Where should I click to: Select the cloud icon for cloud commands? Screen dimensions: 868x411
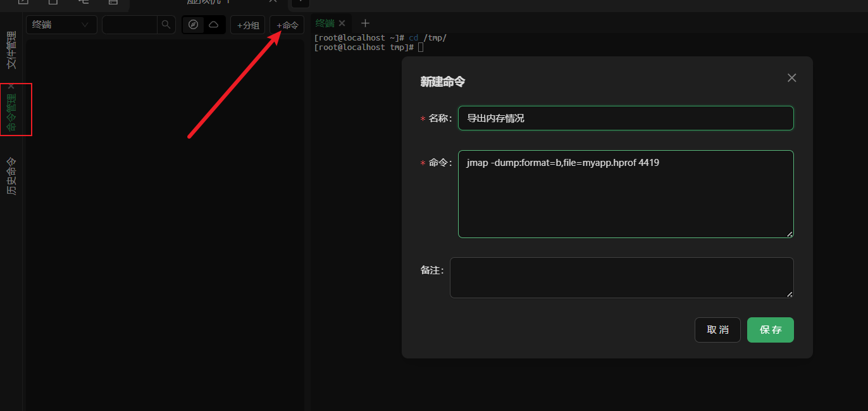(x=214, y=25)
